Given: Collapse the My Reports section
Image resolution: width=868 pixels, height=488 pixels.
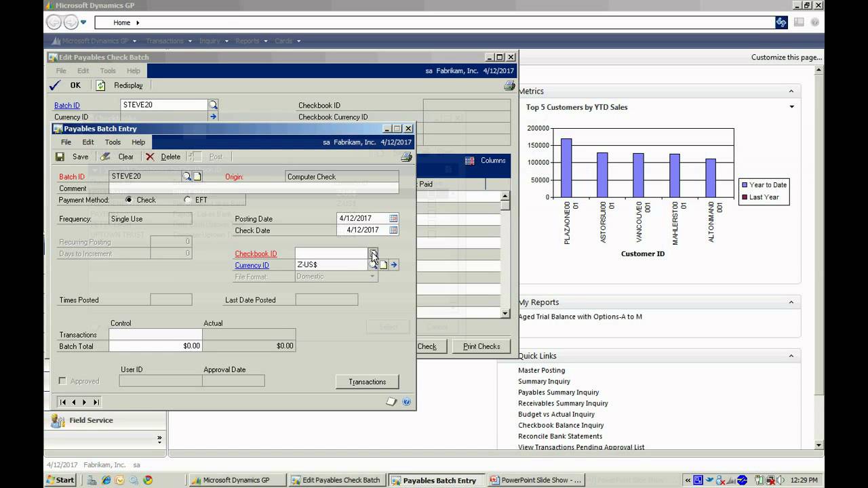Looking at the screenshot, I should 791,302.
